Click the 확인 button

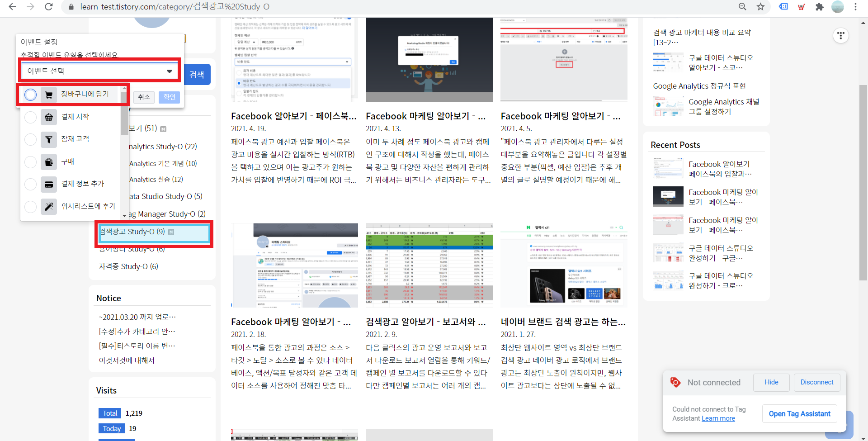[x=170, y=97]
